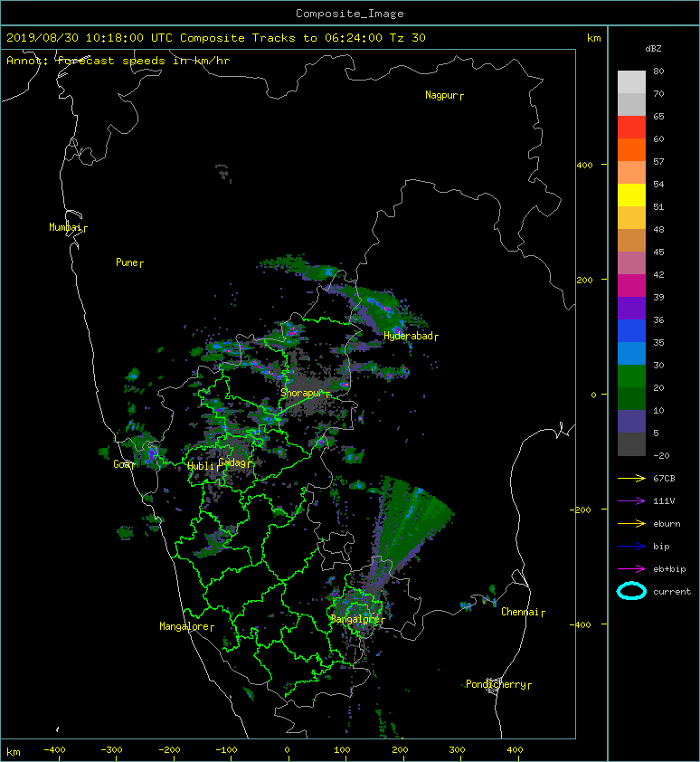
Task: Click the '100' x-axis tick label
Action: click(342, 750)
